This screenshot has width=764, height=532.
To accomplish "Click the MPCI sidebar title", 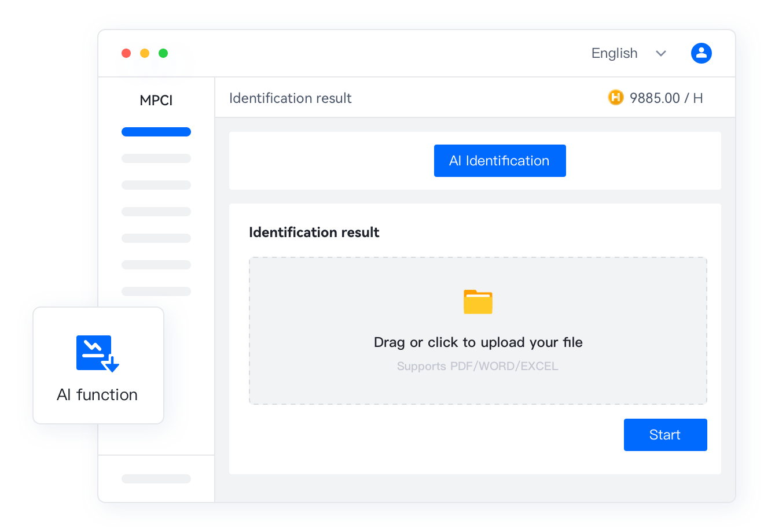I will 156,101.
